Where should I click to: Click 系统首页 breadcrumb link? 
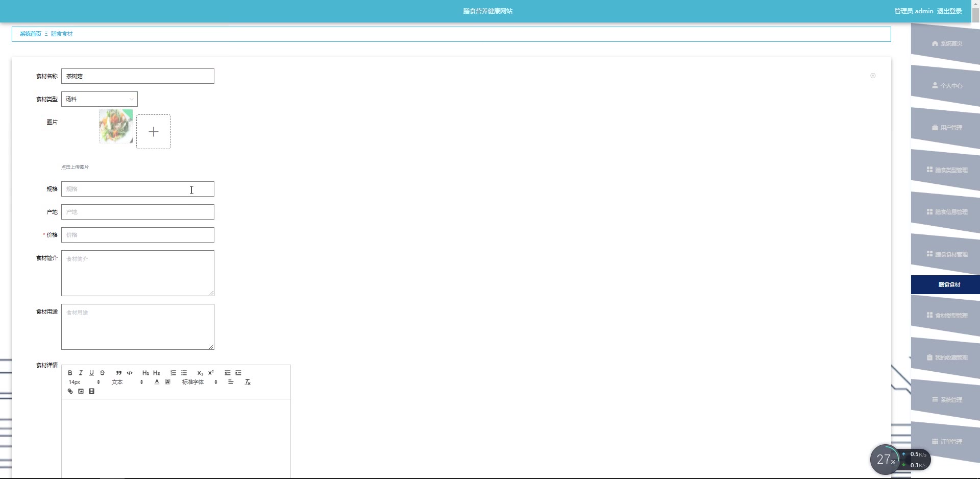[31, 34]
